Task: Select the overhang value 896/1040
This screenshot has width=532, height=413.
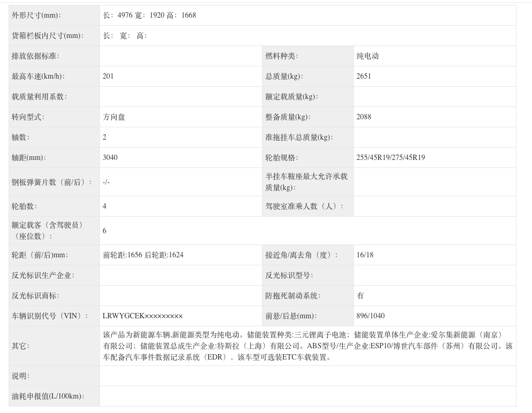Action: pos(371,316)
